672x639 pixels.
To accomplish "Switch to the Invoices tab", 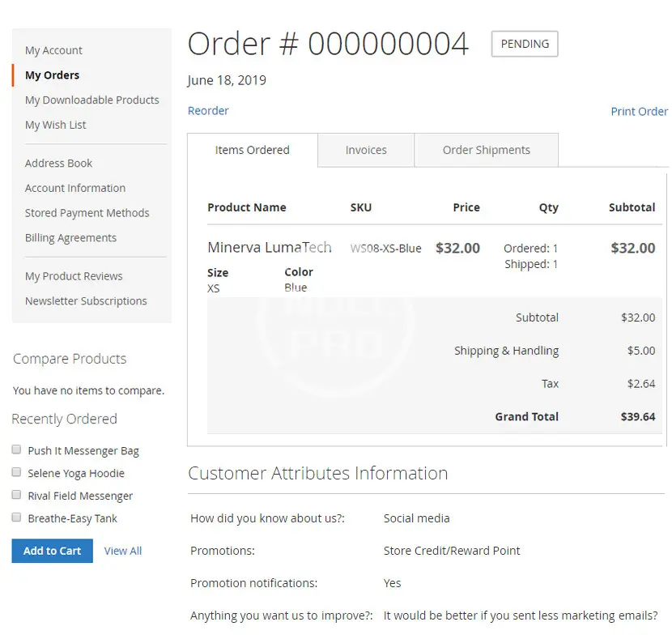I will click(x=366, y=150).
